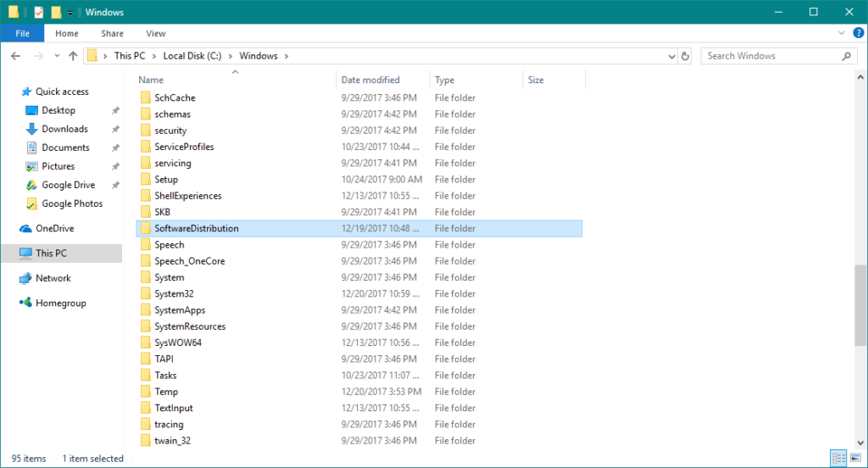Click the Properties quick access toolbar icon
The image size is (868, 468).
[38, 12]
